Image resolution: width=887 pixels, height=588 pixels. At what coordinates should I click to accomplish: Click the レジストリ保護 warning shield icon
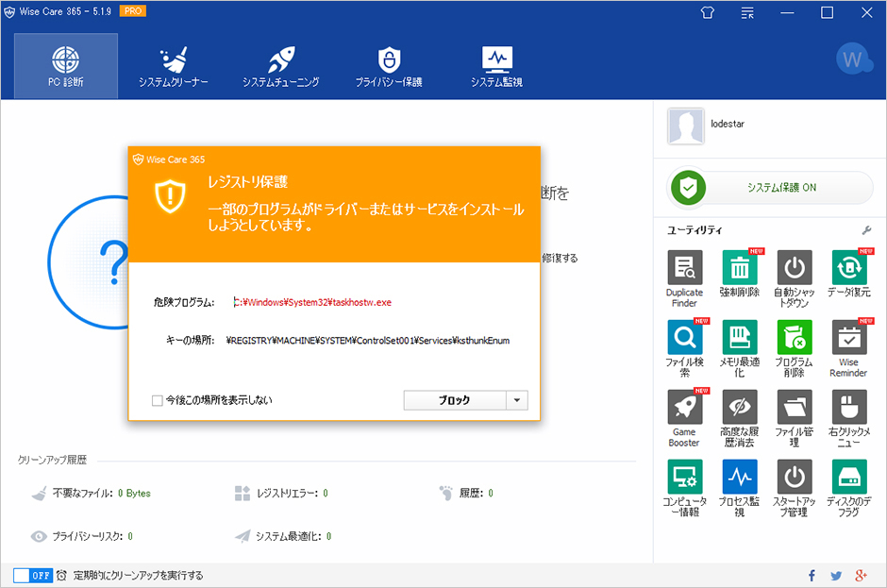click(x=170, y=196)
